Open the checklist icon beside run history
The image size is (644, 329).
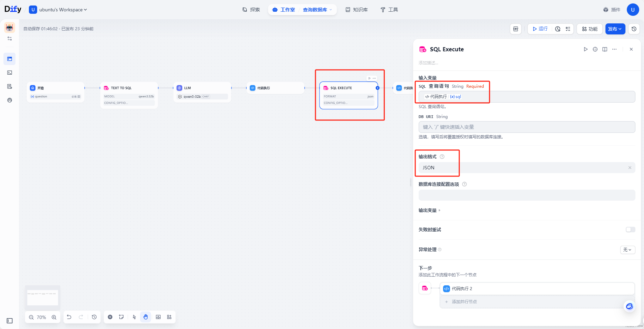click(568, 29)
